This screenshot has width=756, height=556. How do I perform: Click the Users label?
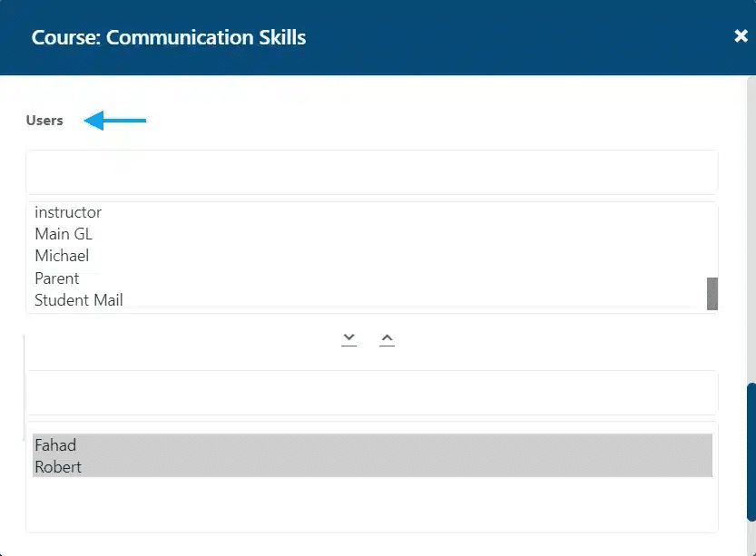click(x=44, y=121)
